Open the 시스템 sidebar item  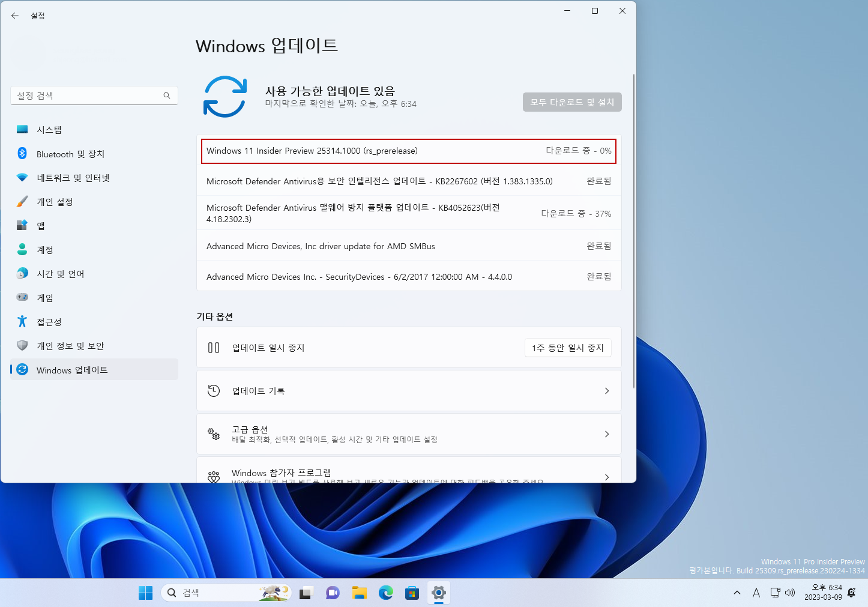tap(94, 130)
